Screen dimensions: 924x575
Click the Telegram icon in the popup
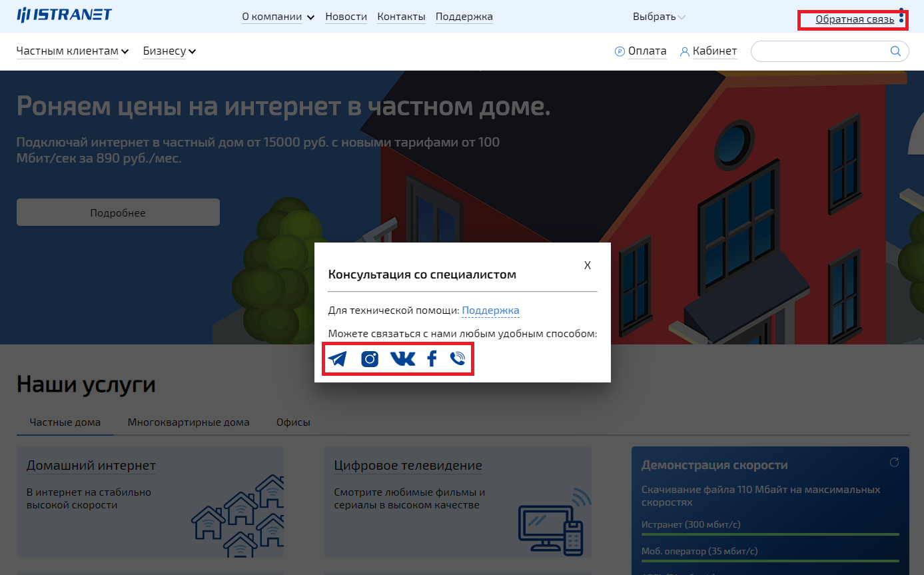338,359
